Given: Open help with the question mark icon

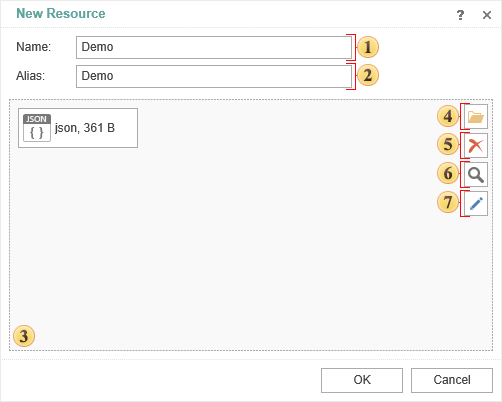Looking at the screenshot, I should click(x=460, y=15).
